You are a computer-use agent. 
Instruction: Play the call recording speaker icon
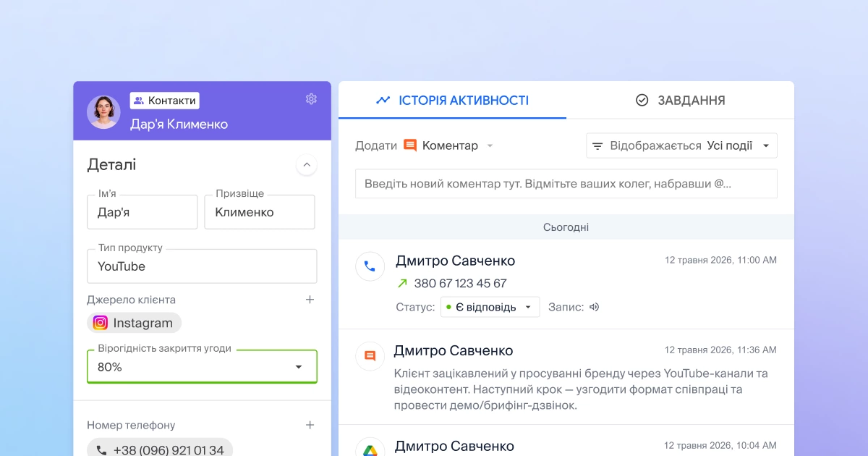(x=595, y=307)
